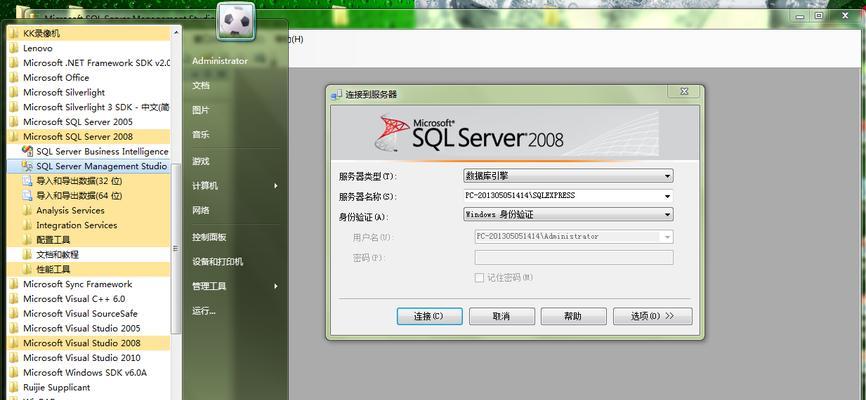Expand the Microsoft Silverlight folder
Viewport: 866px width, 400px height.
click(x=89, y=92)
